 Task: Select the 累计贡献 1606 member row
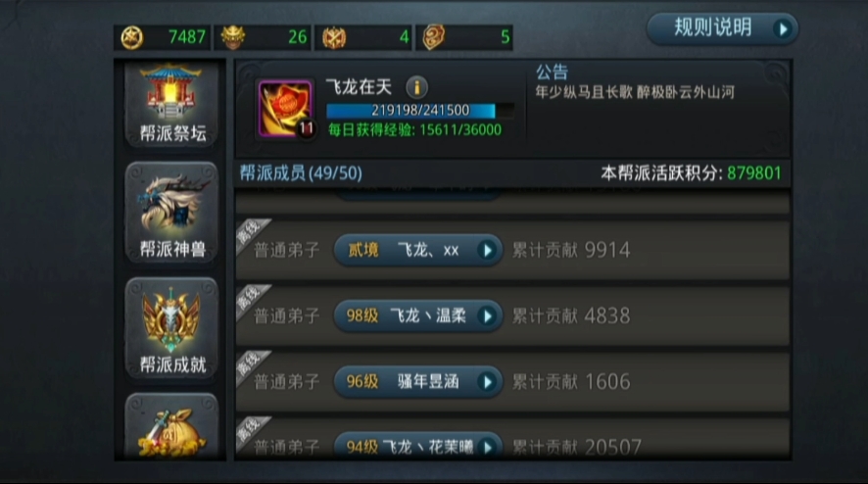coord(512,382)
